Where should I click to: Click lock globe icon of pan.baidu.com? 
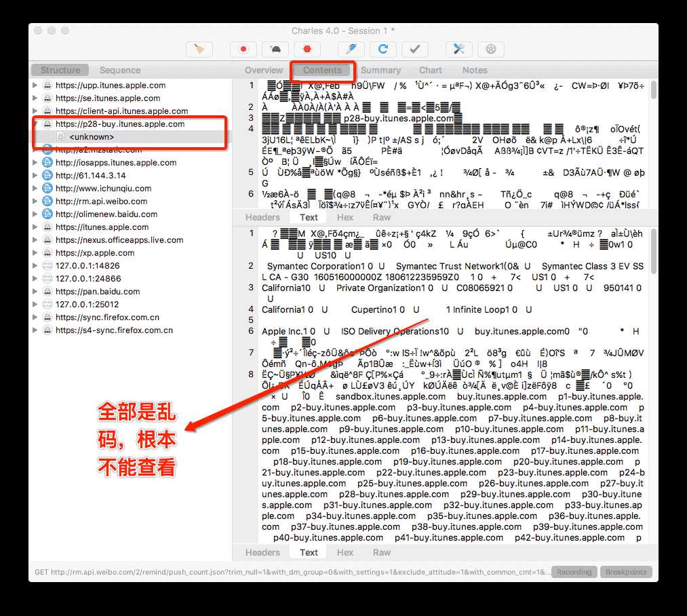pos(47,292)
